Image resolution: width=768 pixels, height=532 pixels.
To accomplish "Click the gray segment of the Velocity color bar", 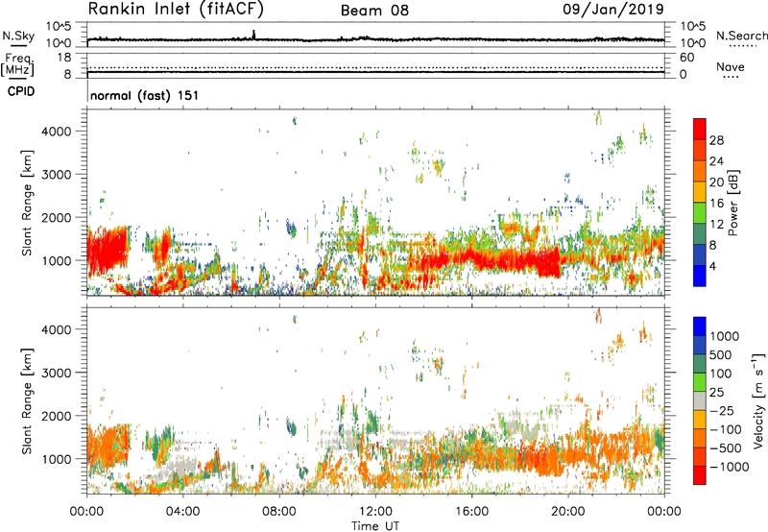I will click(699, 401).
